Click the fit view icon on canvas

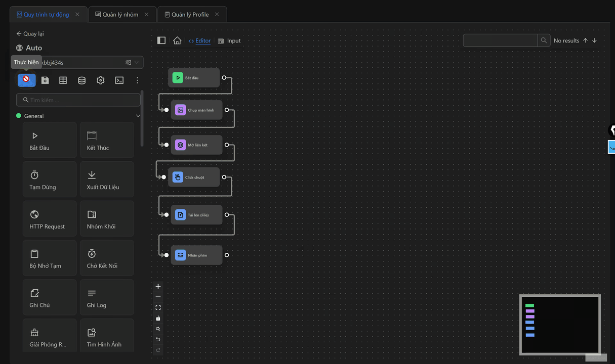point(158,307)
